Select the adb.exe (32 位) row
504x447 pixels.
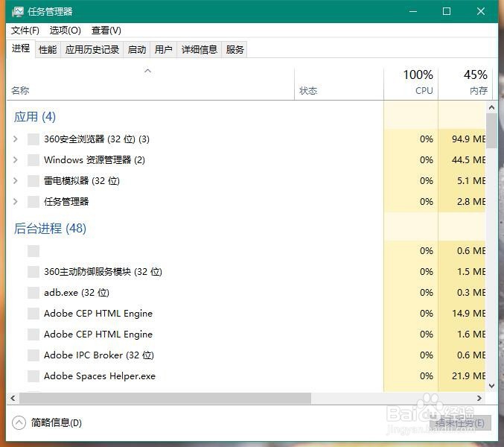pos(246,293)
